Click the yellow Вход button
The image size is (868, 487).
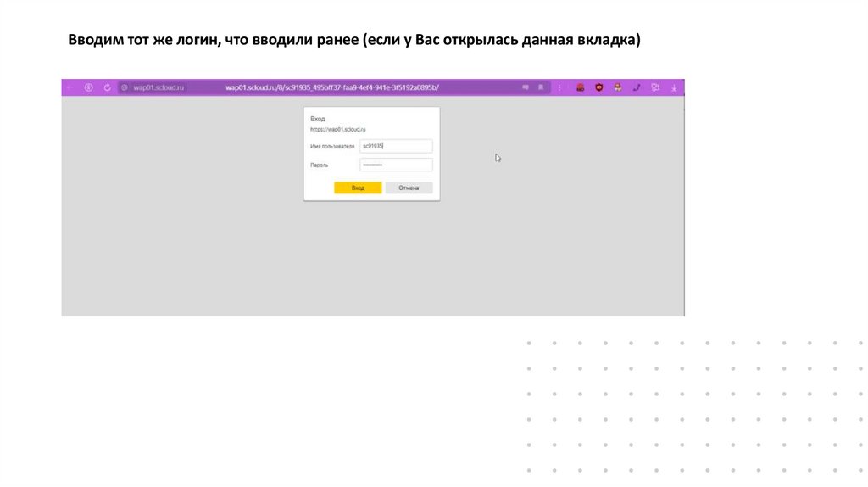pyautogui.click(x=358, y=188)
